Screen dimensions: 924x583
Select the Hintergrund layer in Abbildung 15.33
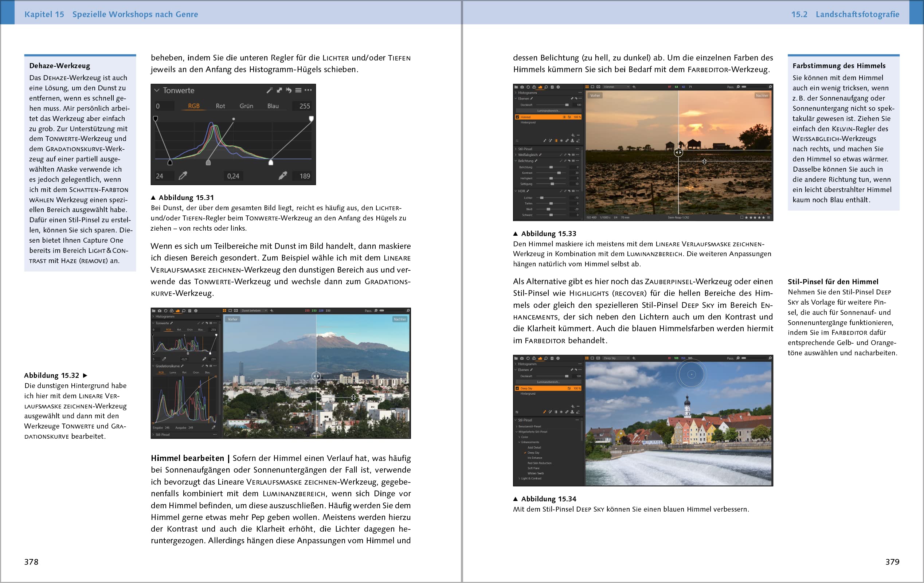point(528,123)
